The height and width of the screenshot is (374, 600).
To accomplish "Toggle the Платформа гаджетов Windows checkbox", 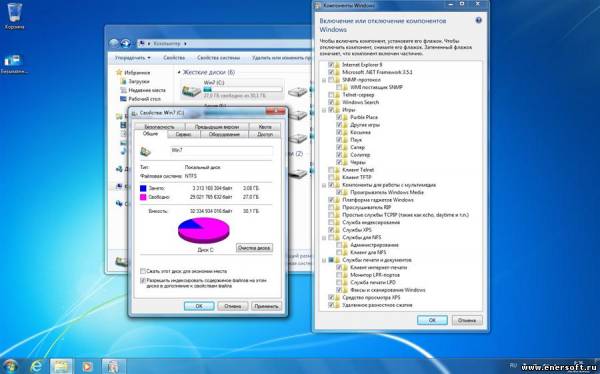I will coord(331,200).
